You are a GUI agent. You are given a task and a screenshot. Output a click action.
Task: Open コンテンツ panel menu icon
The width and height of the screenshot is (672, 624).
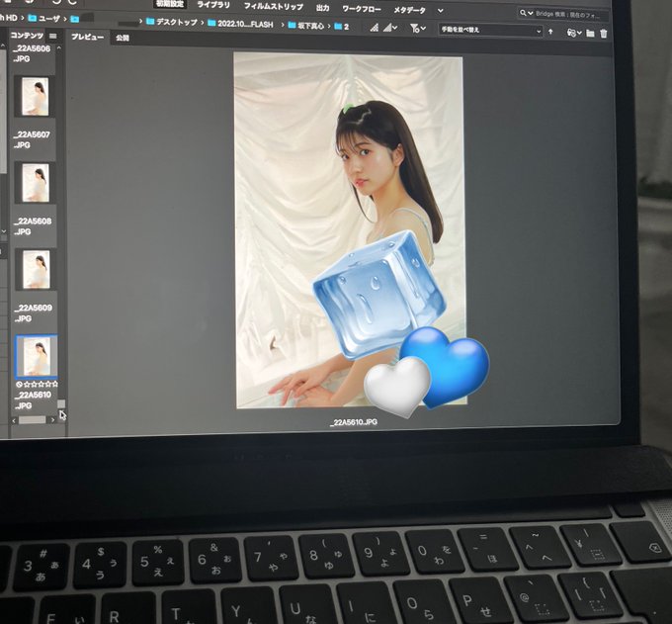(x=52, y=36)
